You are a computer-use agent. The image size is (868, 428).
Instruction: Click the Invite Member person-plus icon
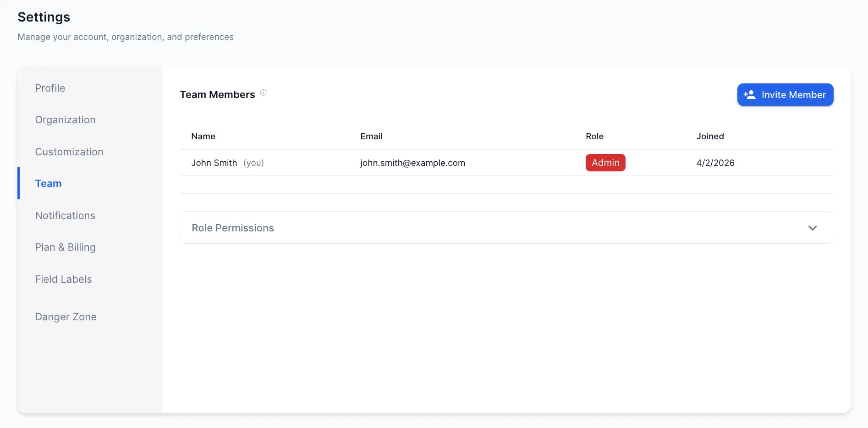(750, 94)
